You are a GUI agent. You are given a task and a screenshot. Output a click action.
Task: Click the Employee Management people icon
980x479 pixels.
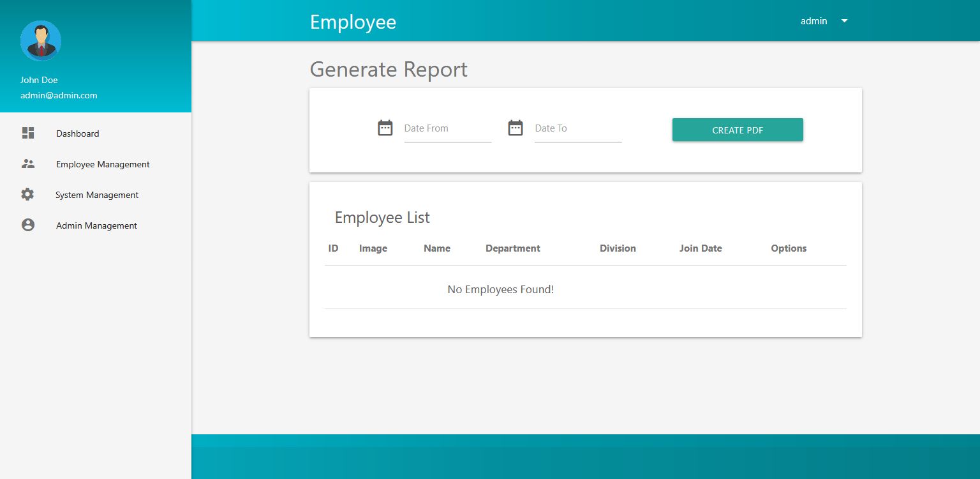28,163
